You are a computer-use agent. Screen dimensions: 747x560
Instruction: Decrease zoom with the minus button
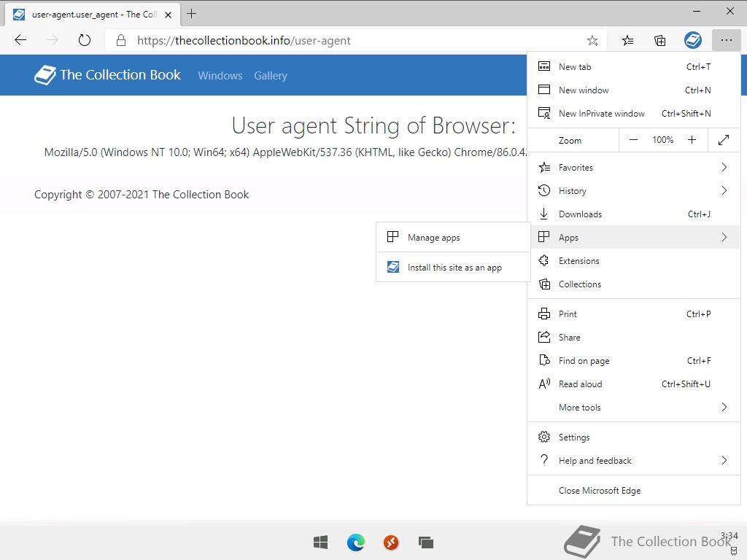click(x=633, y=140)
